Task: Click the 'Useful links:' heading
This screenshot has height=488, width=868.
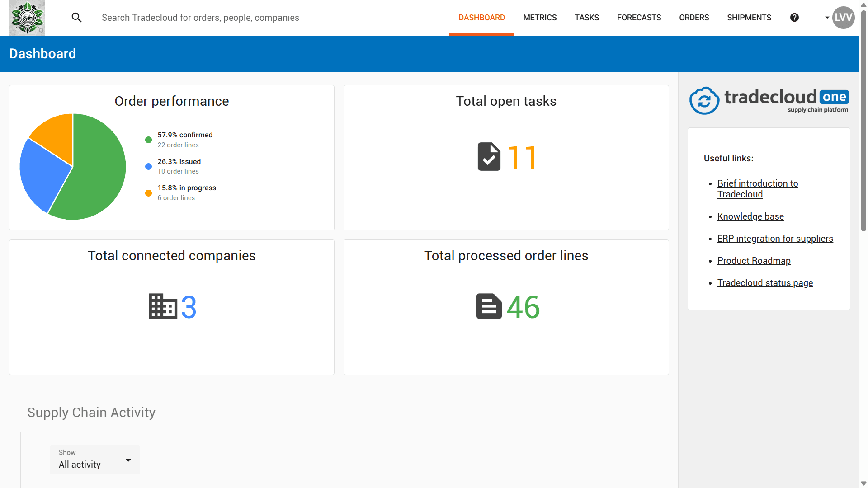Action: click(728, 158)
